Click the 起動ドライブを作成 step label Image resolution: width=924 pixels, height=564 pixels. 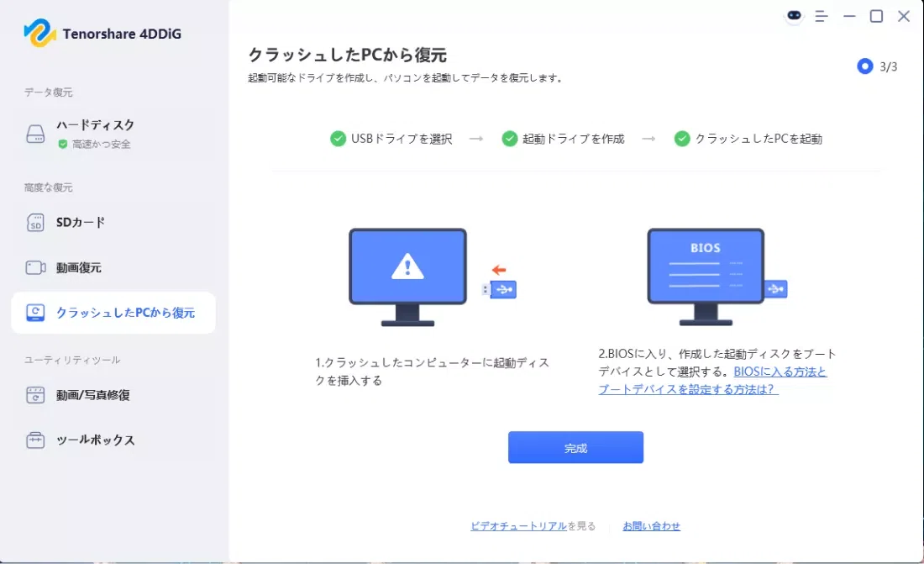pos(574,139)
